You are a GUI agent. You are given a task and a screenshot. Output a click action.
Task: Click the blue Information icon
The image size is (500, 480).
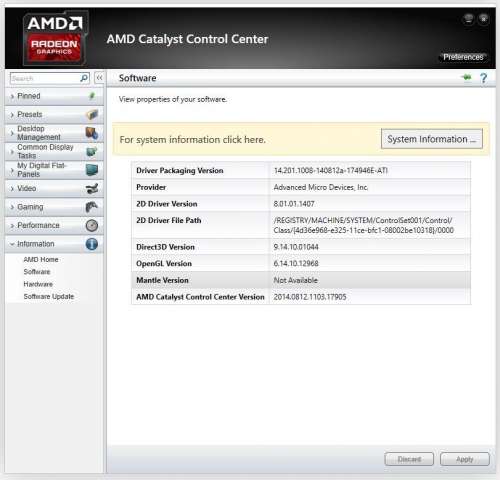[92, 244]
